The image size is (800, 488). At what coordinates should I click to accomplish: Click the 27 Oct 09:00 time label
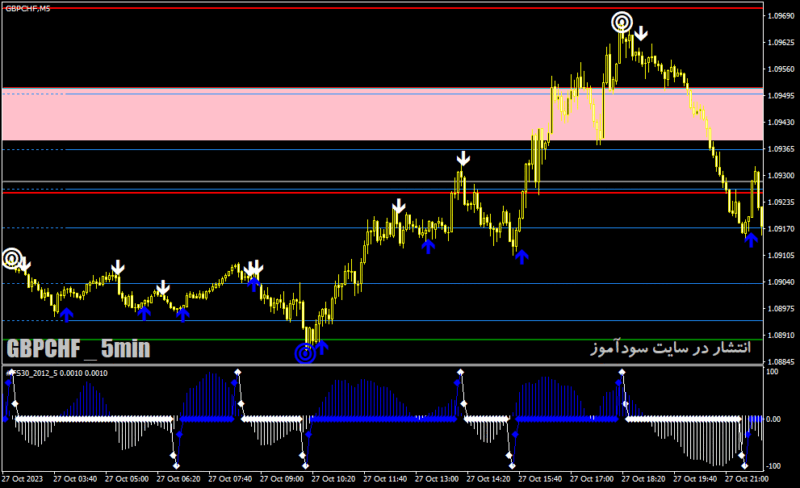click(282, 479)
